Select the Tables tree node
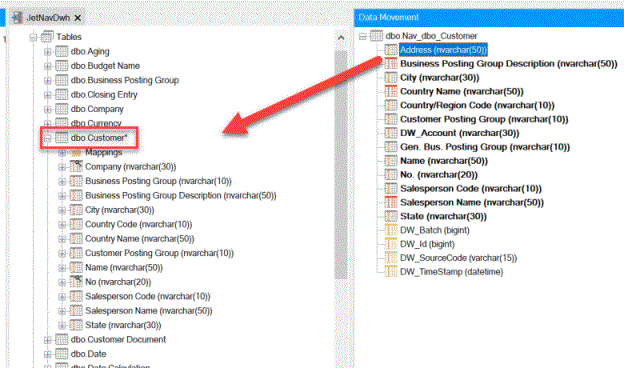This screenshot has width=624, height=368. (68, 37)
